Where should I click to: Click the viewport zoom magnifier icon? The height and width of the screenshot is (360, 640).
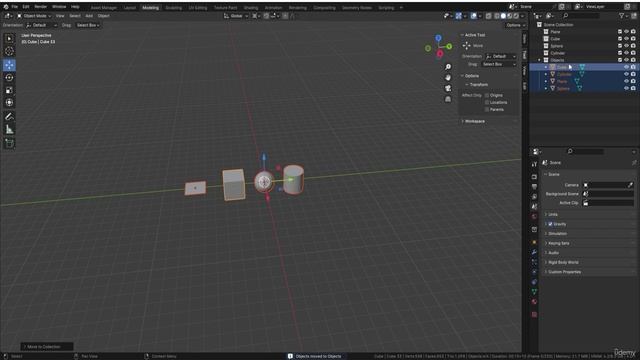[448, 67]
